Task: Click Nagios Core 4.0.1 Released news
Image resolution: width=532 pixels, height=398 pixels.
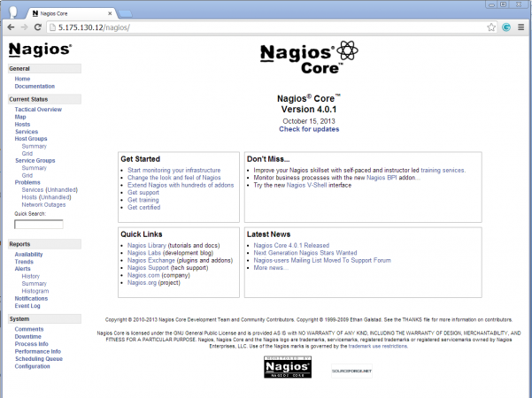Action: tap(291, 246)
